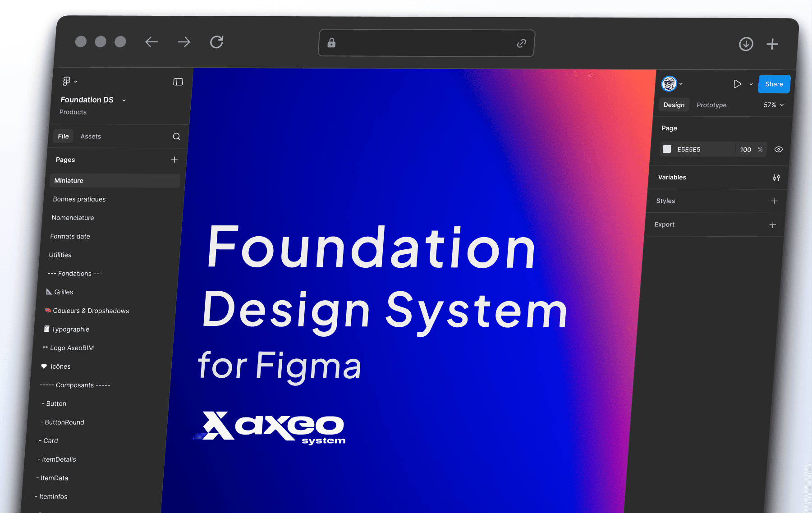Click the user avatar icon
Image resolution: width=812 pixels, height=513 pixels.
(x=669, y=83)
